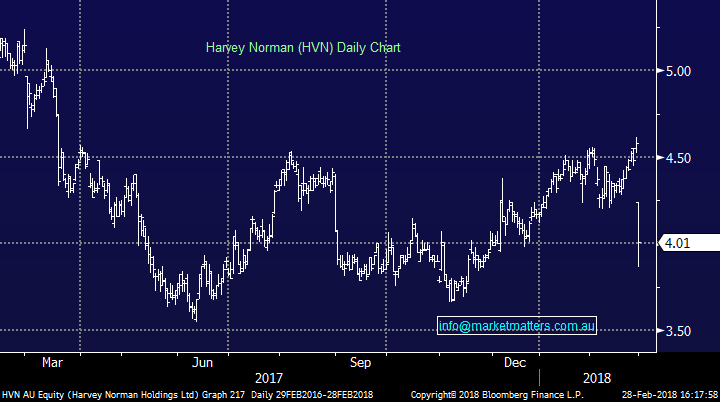Click the Sep month axis label
The image size is (720, 402).
tap(360, 363)
